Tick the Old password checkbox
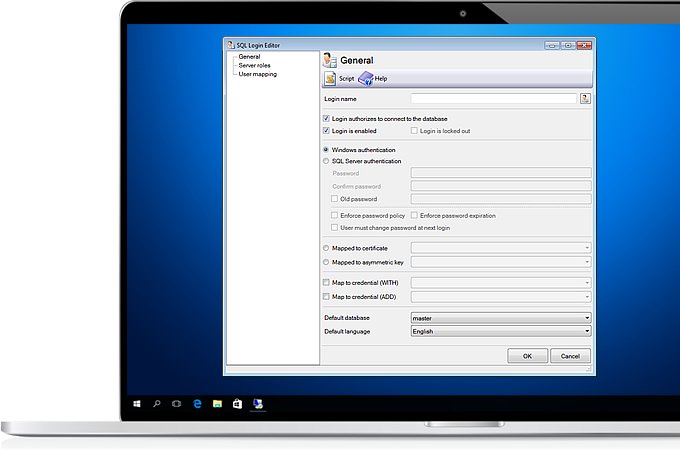The image size is (680, 450). point(334,199)
